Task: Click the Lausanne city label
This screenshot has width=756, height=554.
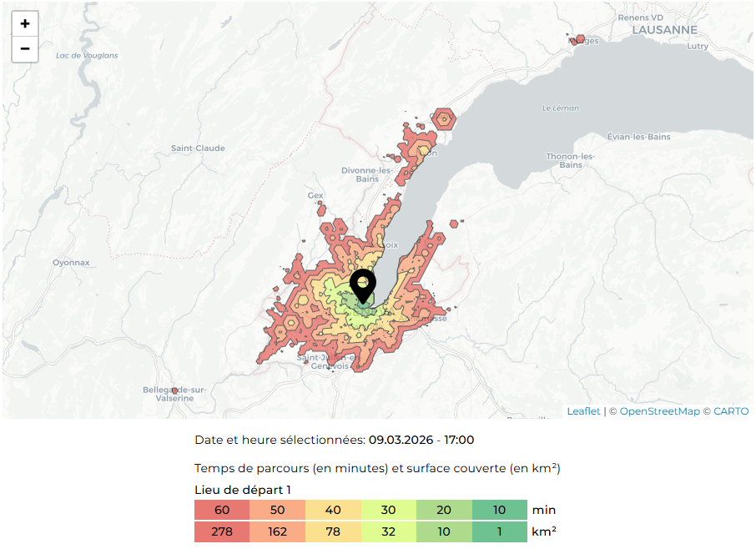Action: (x=664, y=29)
